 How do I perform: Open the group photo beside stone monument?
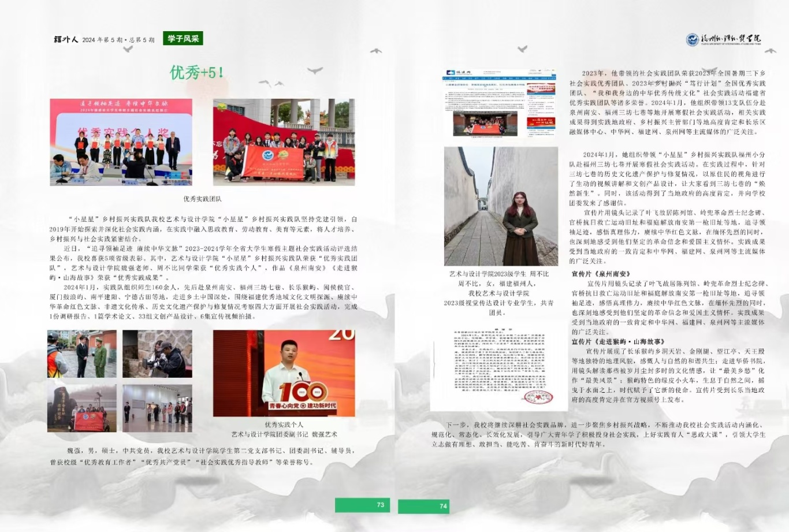(82, 408)
